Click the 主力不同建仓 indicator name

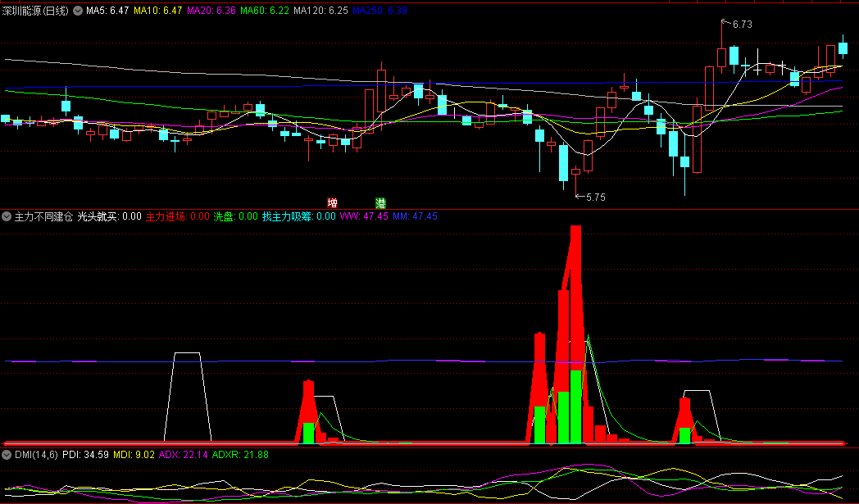pos(43,216)
